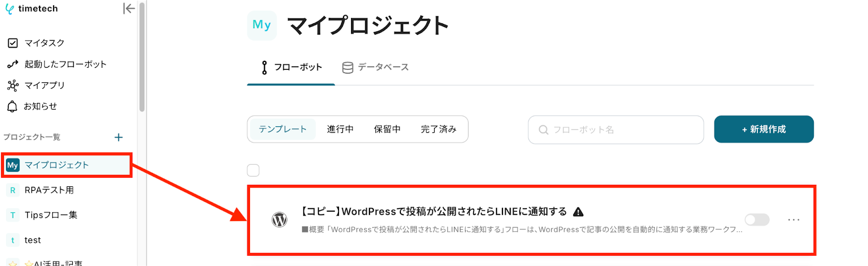This screenshot has width=868, height=266.
Task: Switch to the データベース tab
Action: [375, 67]
